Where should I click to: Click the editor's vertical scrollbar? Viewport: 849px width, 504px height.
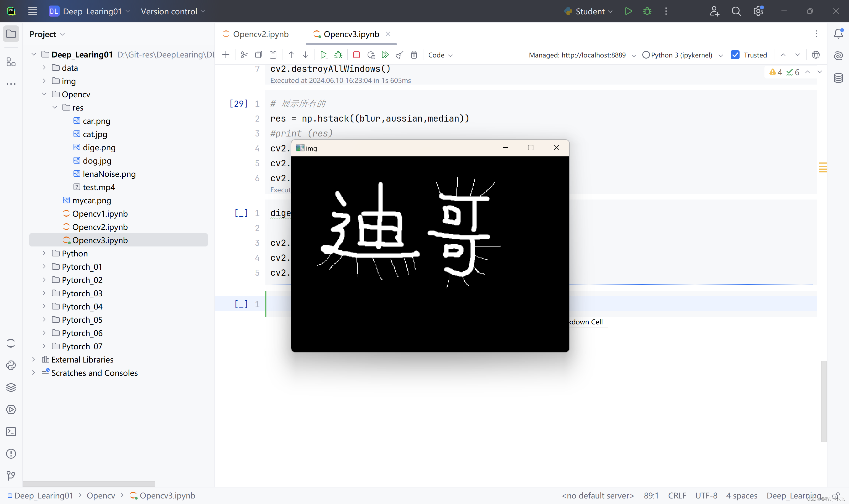(824, 401)
